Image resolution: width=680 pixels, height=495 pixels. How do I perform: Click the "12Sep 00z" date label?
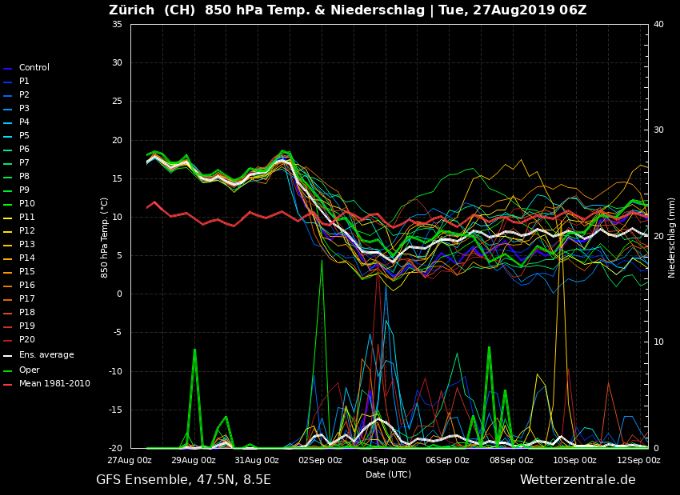pyautogui.click(x=638, y=460)
